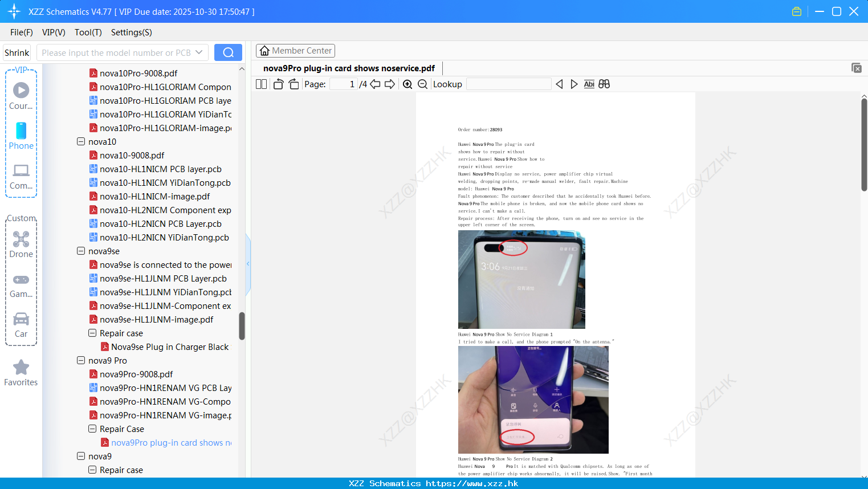Find previous lookup match

pos(559,84)
